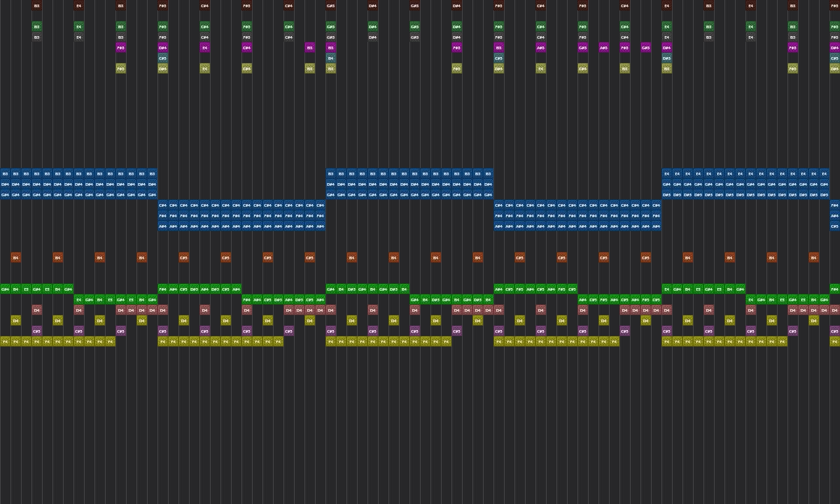The width and height of the screenshot is (840, 504).
Task: Select the first blue E4 chord note
Action: pyautogui.click(x=667, y=174)
